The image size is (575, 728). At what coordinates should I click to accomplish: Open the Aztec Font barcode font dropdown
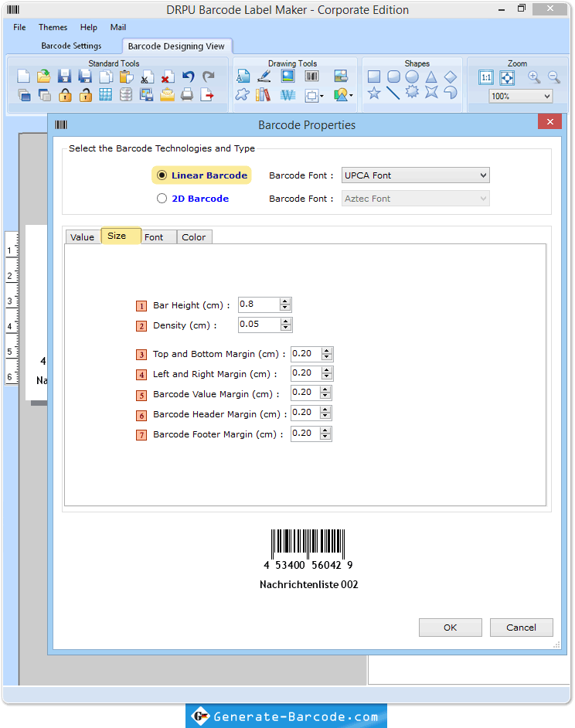(415, 199)
